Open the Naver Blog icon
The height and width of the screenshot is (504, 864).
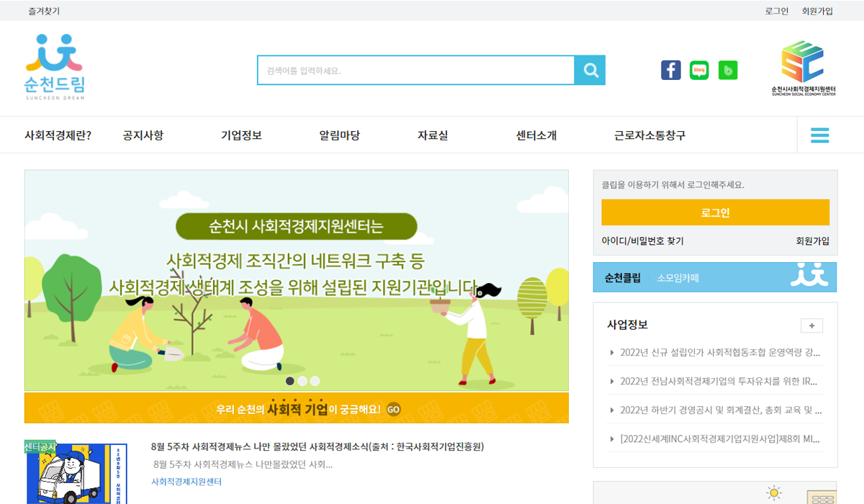699,70
